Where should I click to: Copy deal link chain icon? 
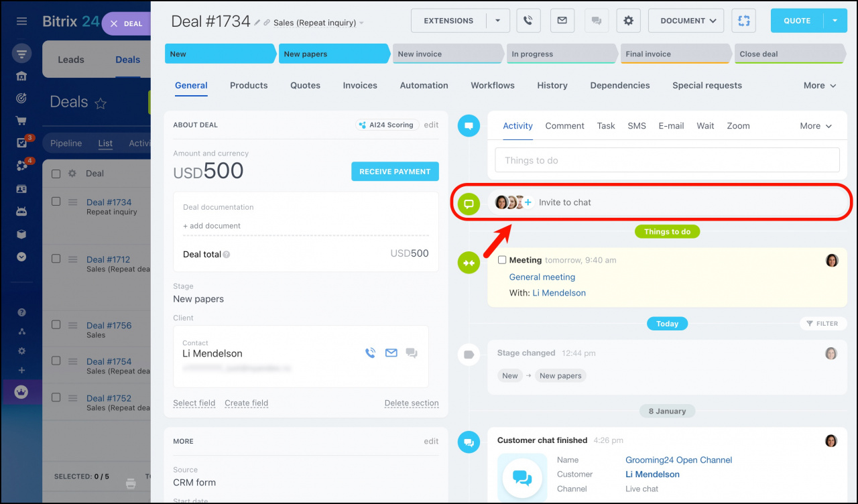[267, 23]
